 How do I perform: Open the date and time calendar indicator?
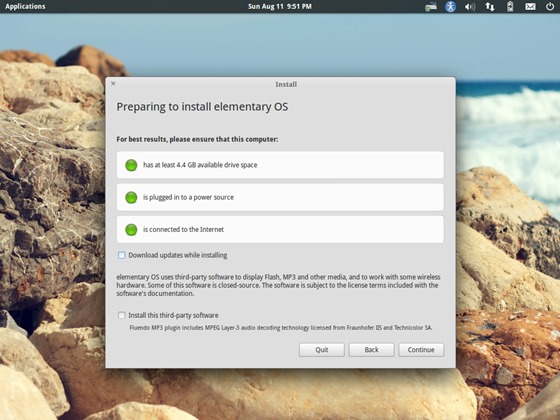pos(280,6)
